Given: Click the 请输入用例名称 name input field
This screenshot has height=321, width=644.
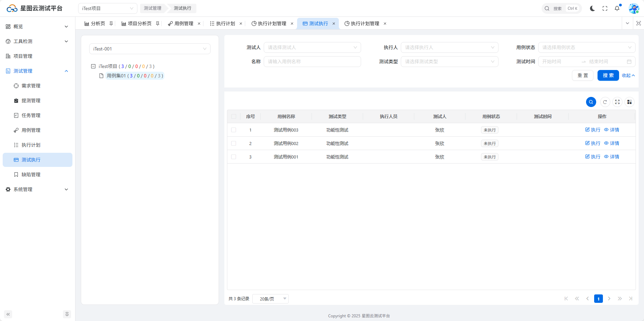Looking at the screenshot, I should [x=312, y=62].
